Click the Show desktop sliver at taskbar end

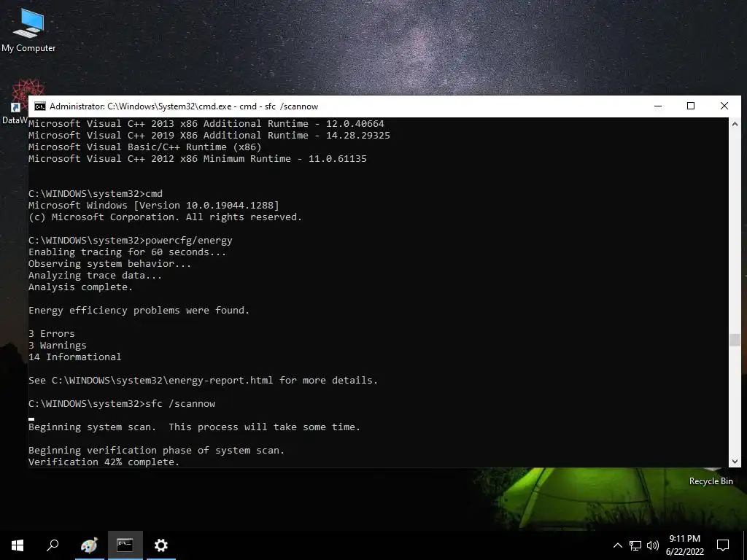tap(745, 545)
